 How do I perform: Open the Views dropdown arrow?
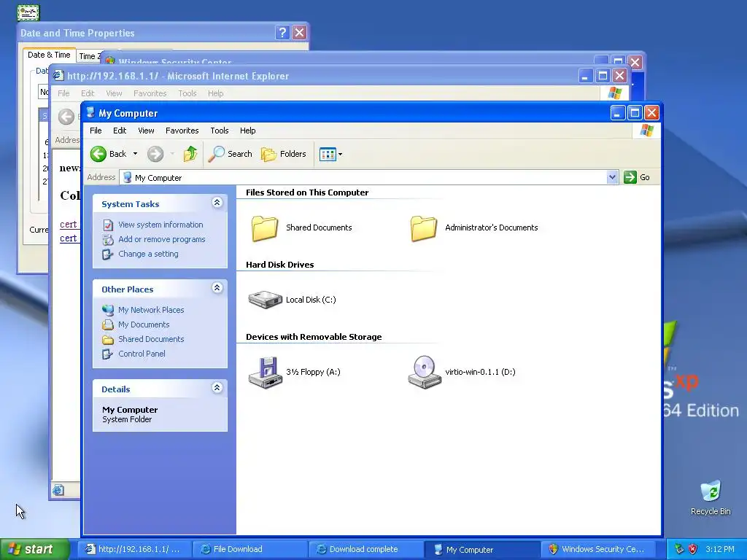(340, 155)
